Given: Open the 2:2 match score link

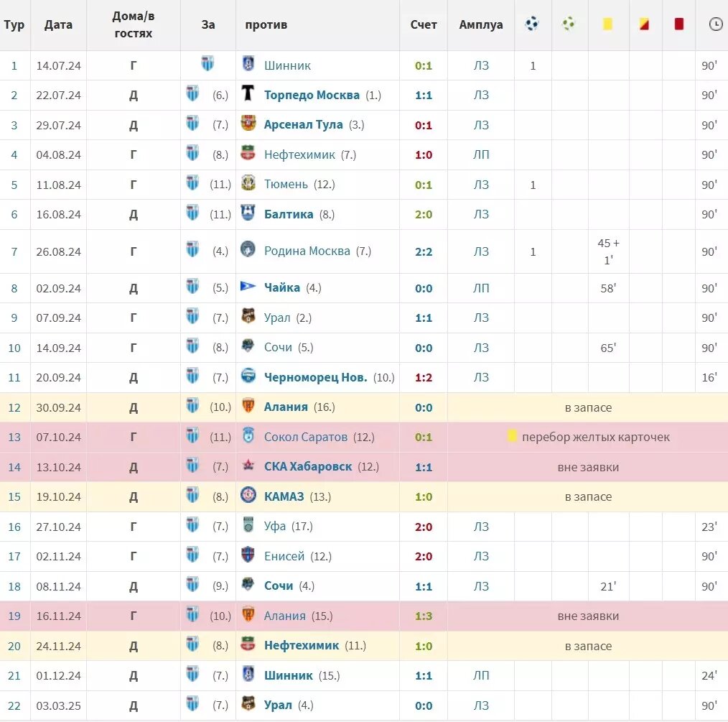Looking at the screenshot, I should pyautogui.click(x=424, y=252).
